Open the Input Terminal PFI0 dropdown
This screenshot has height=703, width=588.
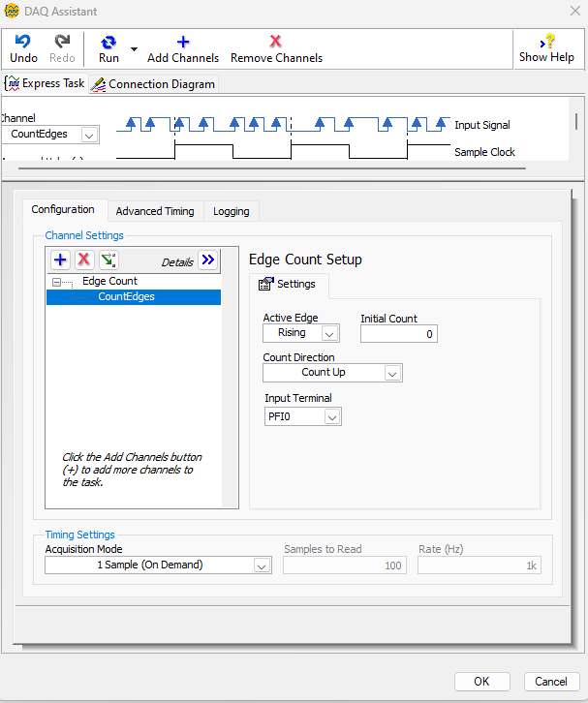point(331,416)
